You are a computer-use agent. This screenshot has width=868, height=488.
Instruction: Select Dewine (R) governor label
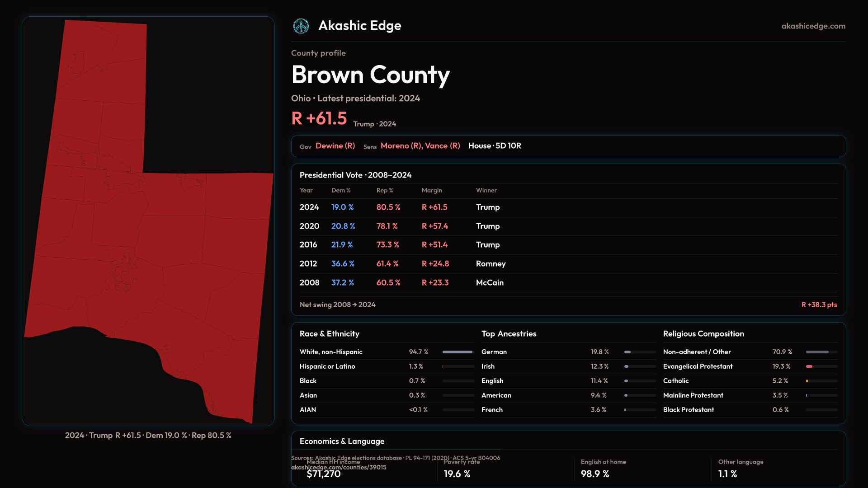335,146
